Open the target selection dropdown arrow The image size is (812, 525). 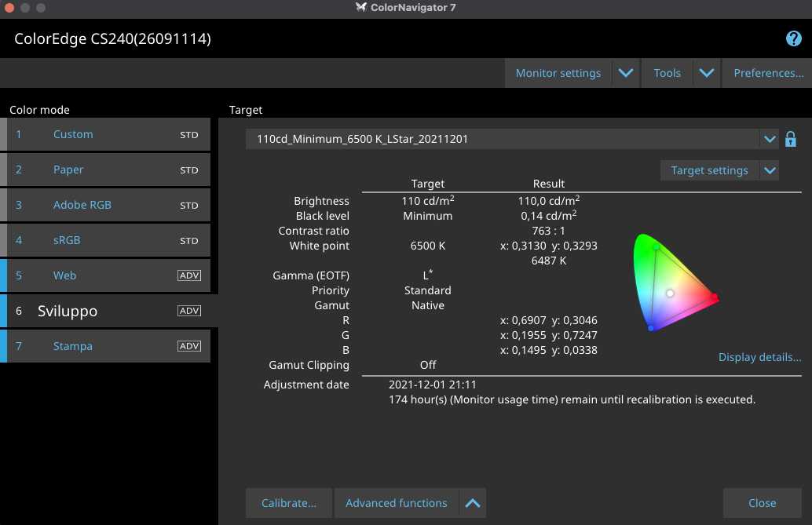click(x=770, y=139)
